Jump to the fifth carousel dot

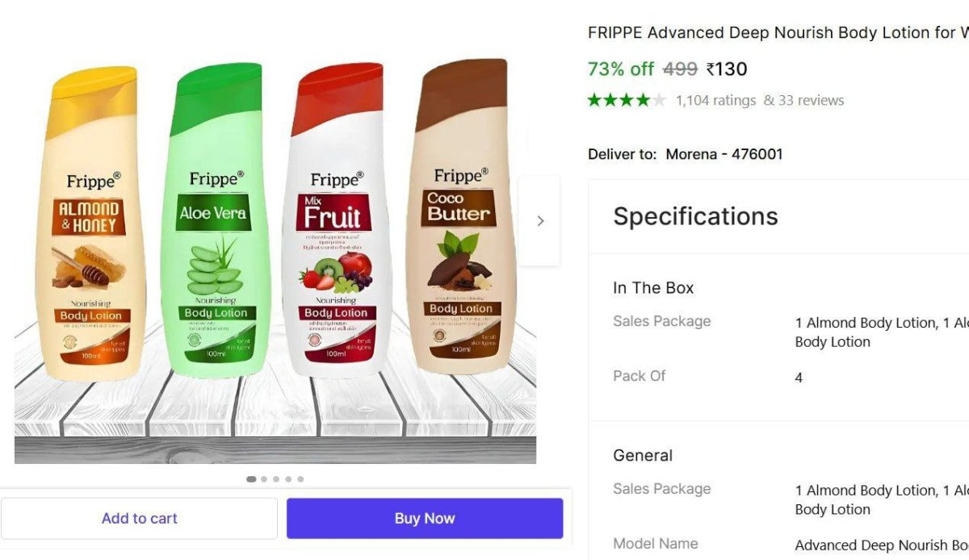click(x=300, y=479)
